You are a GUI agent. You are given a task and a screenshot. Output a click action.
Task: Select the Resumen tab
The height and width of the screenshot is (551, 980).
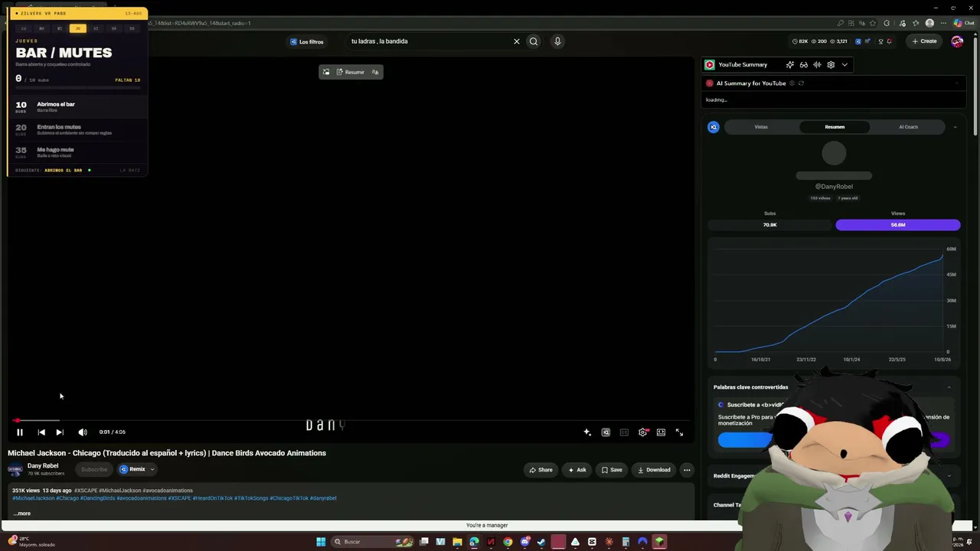(835, 127)
